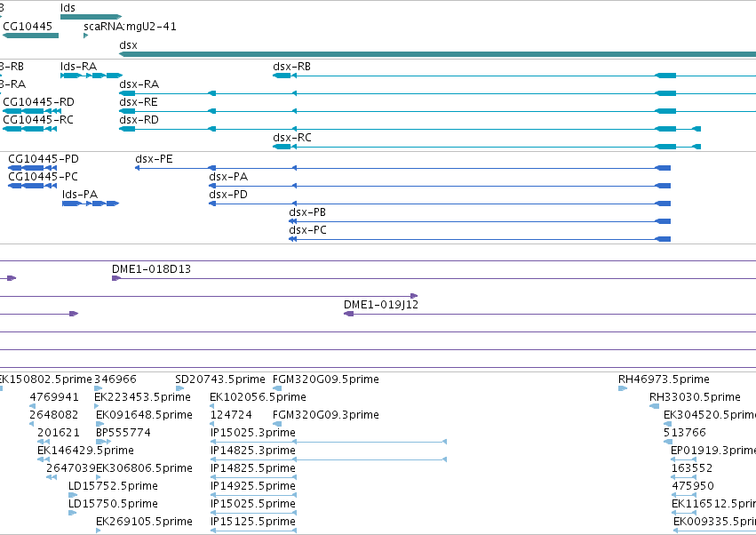The height and width of the screenshot is (535, 756).
Task: Select the RH33030.5prime EST
Action: pyautogui.click(x=654, y=406)
